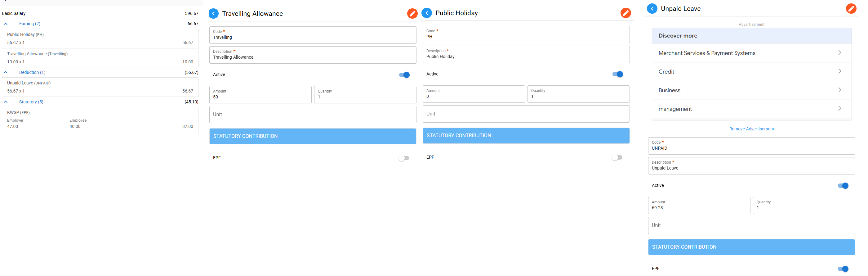Click Amount field in Public Holiday
Screen dimensions: 868x276
(474, 94)
